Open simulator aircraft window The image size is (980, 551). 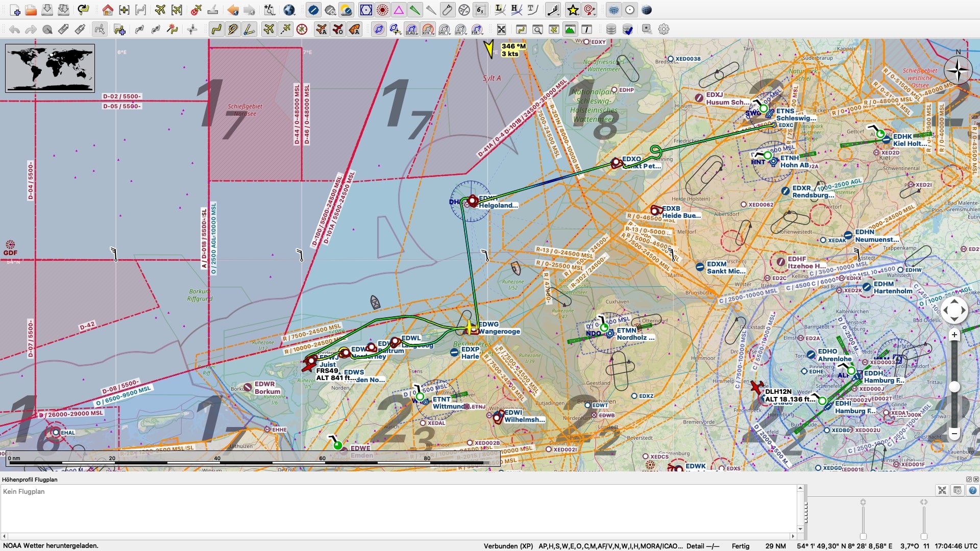[x=554, y=29]
